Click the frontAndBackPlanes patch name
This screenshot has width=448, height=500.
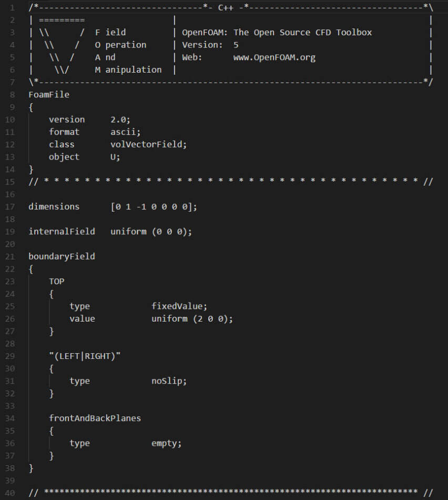[95, 418]
